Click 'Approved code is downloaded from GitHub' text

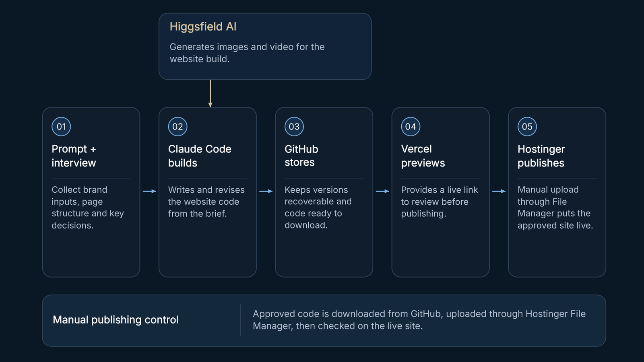(x=419, y=320)
